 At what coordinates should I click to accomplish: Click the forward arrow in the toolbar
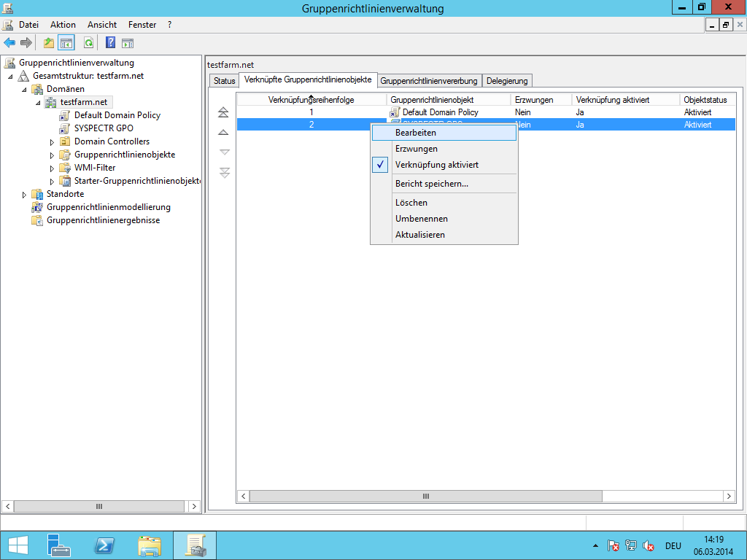pos(26,43)
